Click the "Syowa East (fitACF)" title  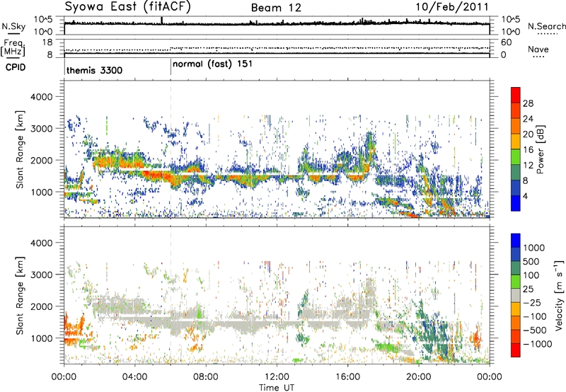[x=128, y=6]
